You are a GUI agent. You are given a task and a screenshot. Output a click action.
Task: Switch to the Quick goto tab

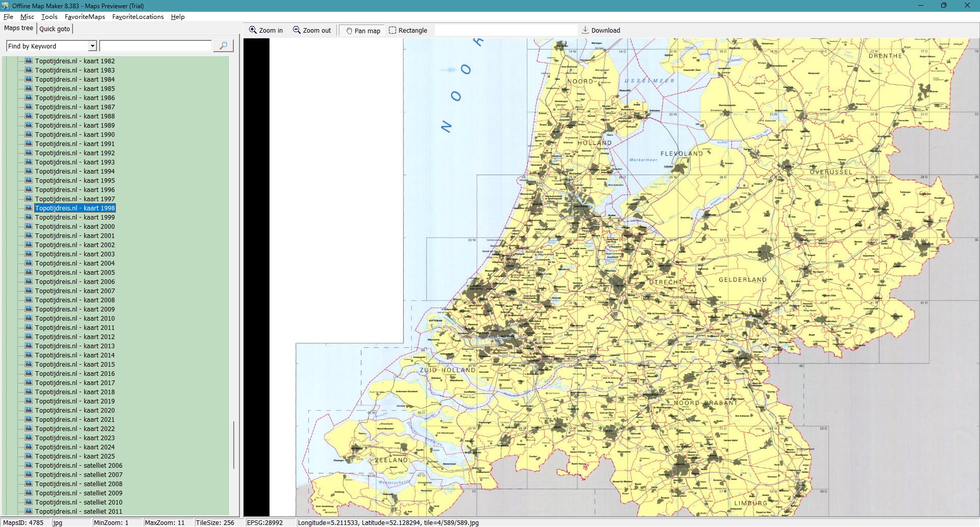tap(55, 29)
